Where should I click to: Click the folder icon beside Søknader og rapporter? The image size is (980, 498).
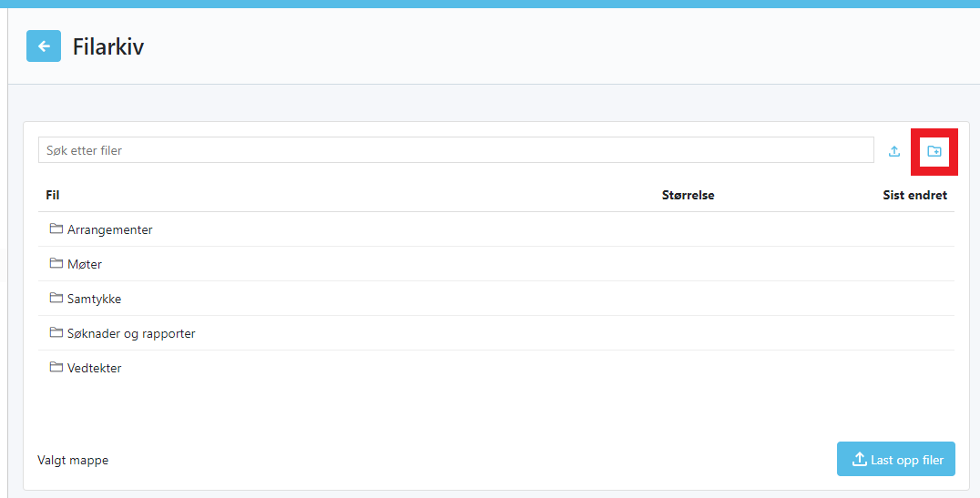pyautogui.click(x=56, y=333)
